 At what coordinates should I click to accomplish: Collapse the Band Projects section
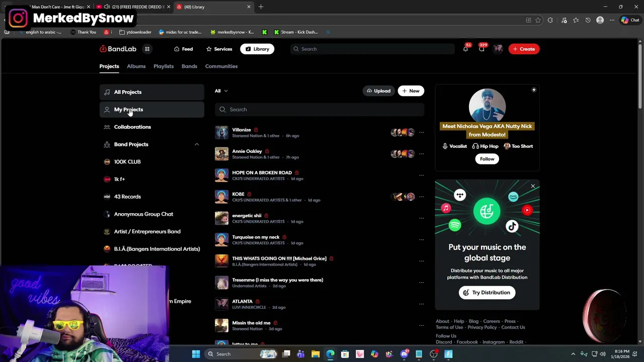coord(197,144)
